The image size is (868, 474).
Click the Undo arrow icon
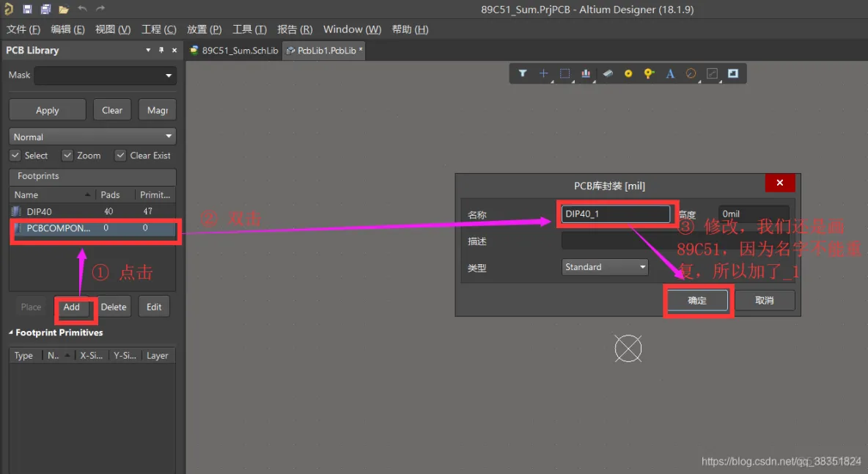[x=83, y=8]
